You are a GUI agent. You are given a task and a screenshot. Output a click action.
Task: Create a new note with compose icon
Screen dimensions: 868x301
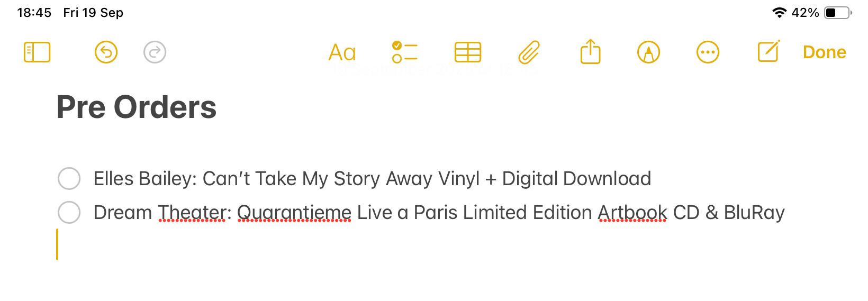pyautogui.click(x=768, y=52)
